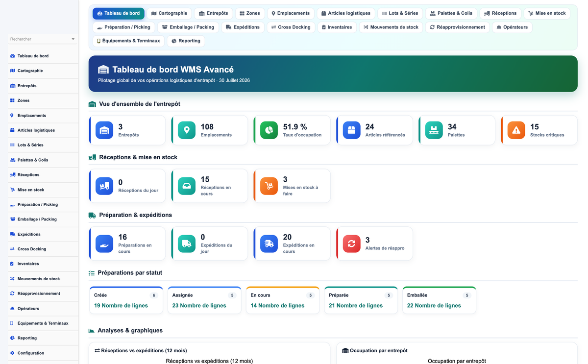588x364 pixels.
Task: Click the Taux d'occupation pie chart icon
Action: coord(269,130)
